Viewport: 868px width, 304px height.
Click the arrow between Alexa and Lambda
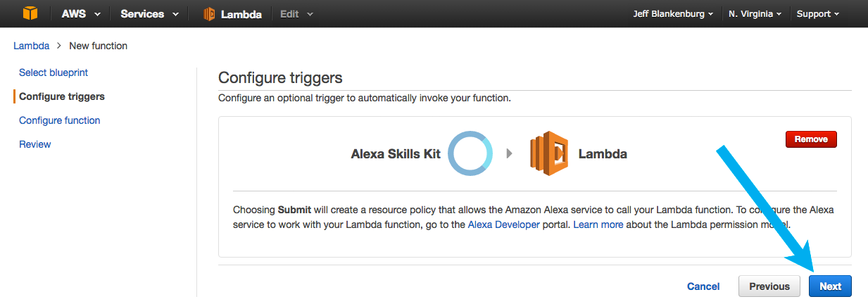coord(510,153)
